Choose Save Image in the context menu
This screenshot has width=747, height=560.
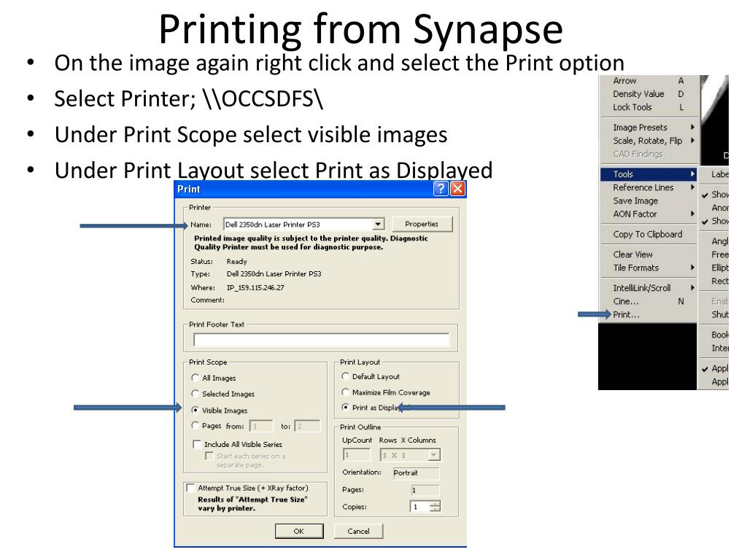pos(649,201)
